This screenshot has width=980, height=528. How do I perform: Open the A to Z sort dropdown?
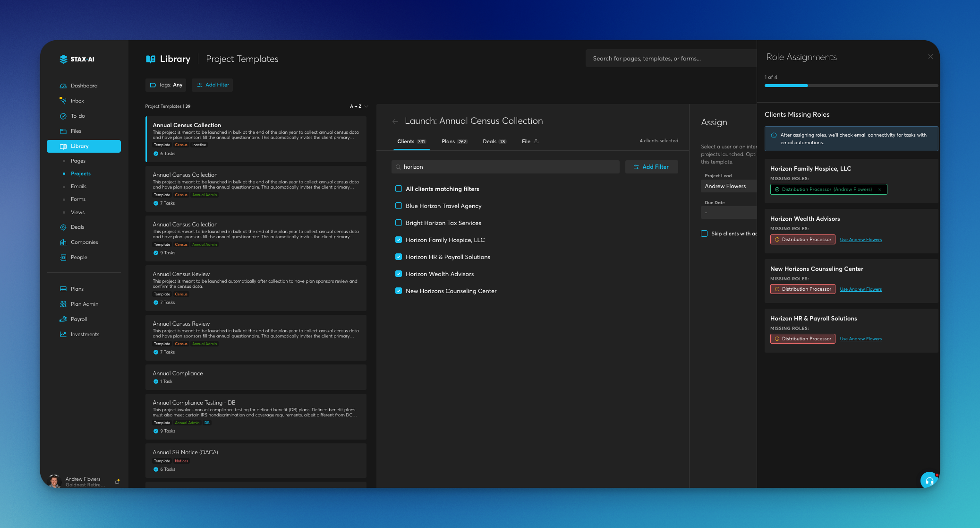pyautogui.click(x=358, y=106)
